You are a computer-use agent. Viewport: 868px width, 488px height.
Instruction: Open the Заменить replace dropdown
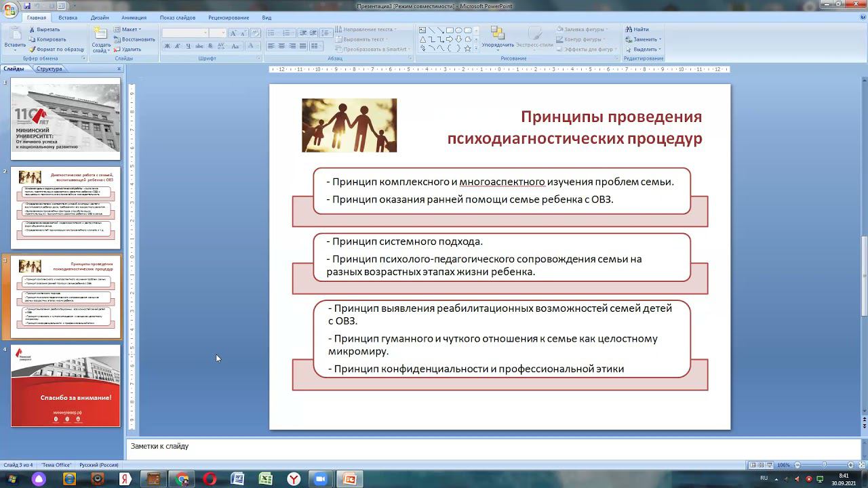coord(643,39)
